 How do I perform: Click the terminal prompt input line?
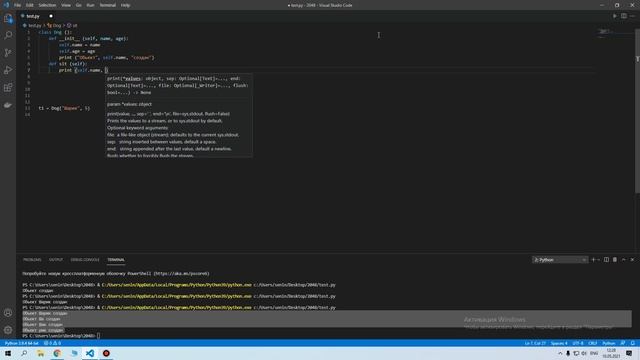point(61,336)
